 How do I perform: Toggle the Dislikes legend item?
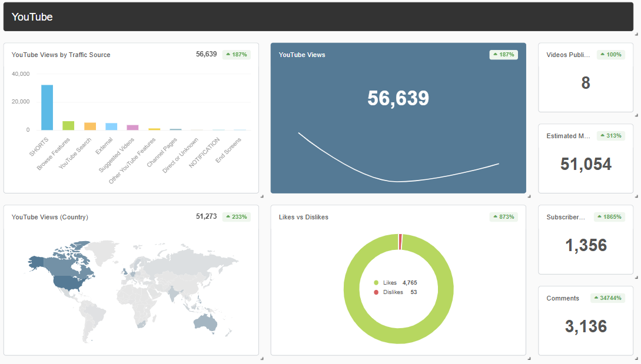(392, 292)
